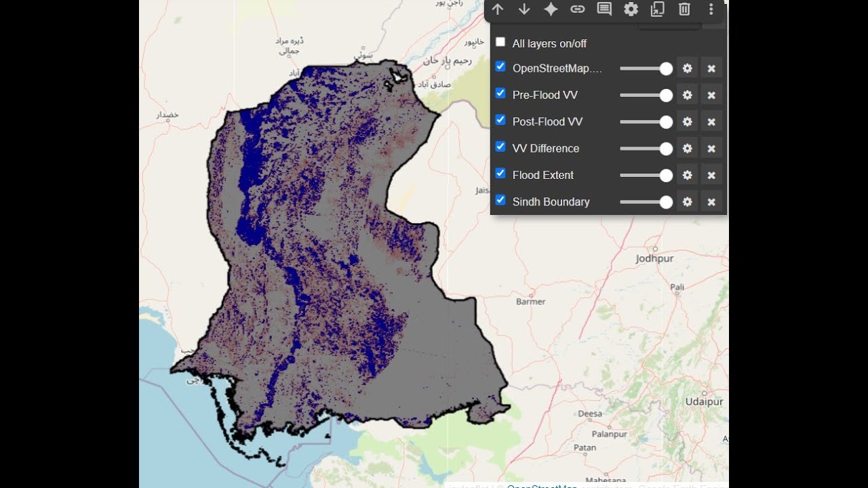Toggle the All layers on/off checkbox
The height and width of the screenshot is (488, 868).
pos(500,42)
